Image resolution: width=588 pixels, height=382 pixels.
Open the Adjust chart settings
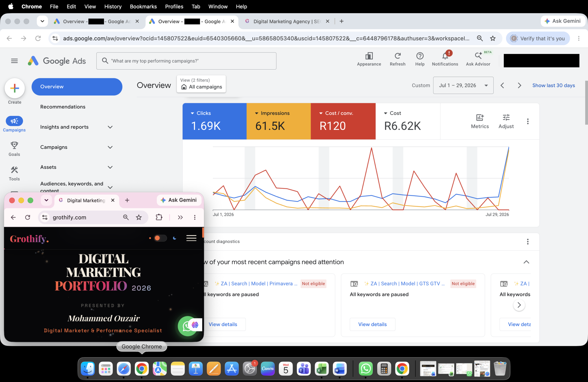[506, 121]
